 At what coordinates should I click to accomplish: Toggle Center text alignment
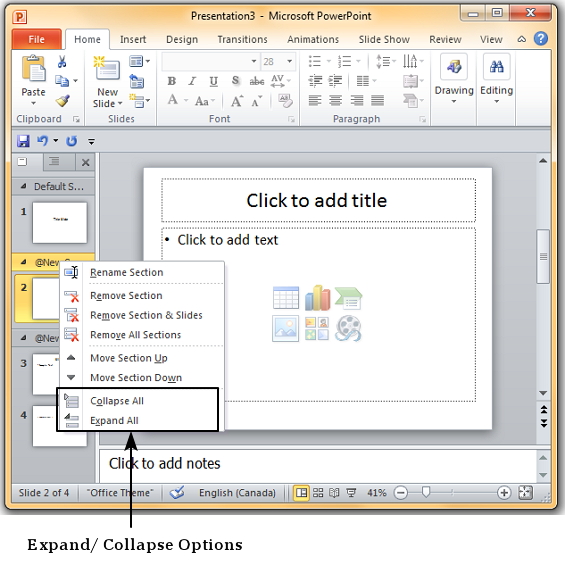pos(335,100)
